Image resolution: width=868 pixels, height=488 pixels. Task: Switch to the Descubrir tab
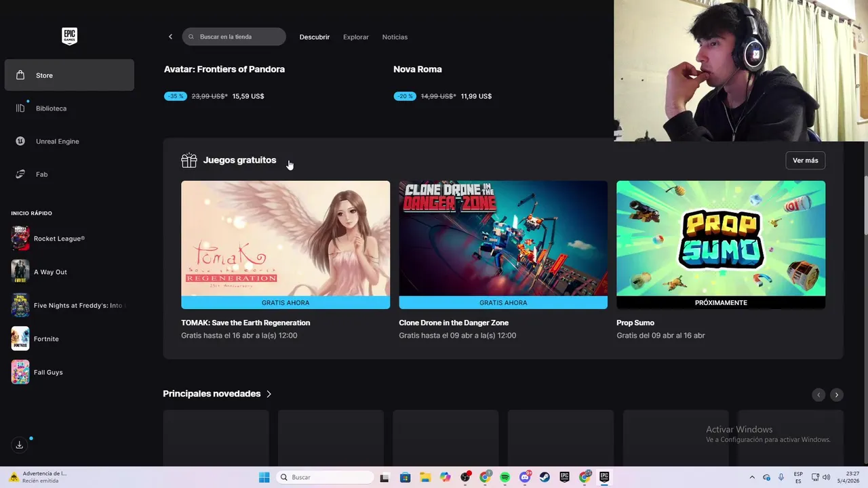[x=315, y=37]
